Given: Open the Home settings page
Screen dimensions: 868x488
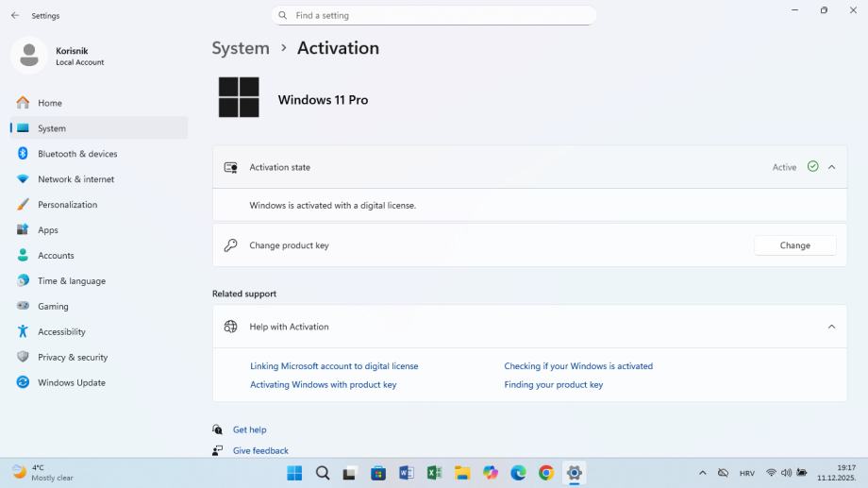Looking at the screenshot, I should click(x=98, y=103).
